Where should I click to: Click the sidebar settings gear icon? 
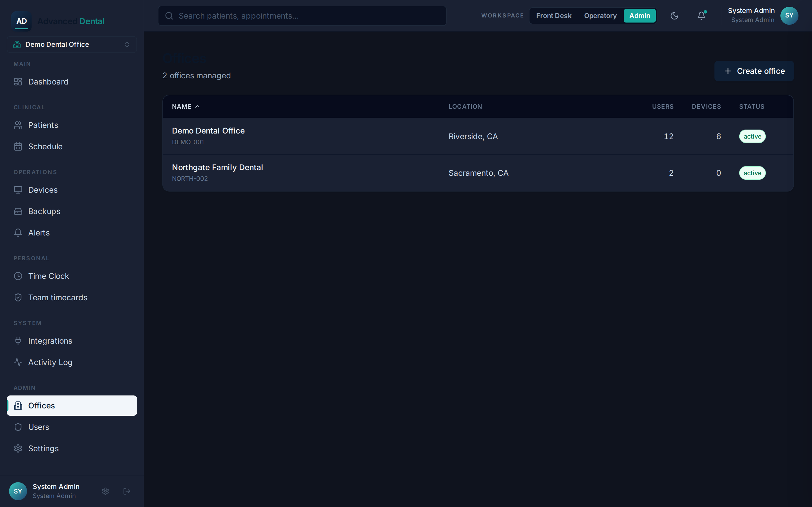(x=105, y=491)
